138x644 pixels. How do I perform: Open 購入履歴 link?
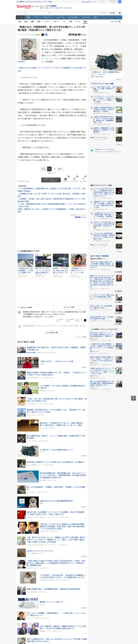pos(112,13)
